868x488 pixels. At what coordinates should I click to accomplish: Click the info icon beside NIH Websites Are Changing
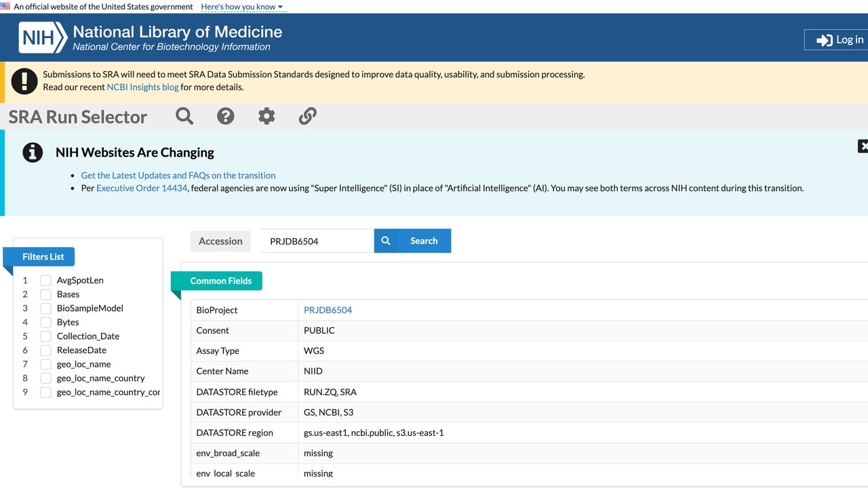click(33, 152)
